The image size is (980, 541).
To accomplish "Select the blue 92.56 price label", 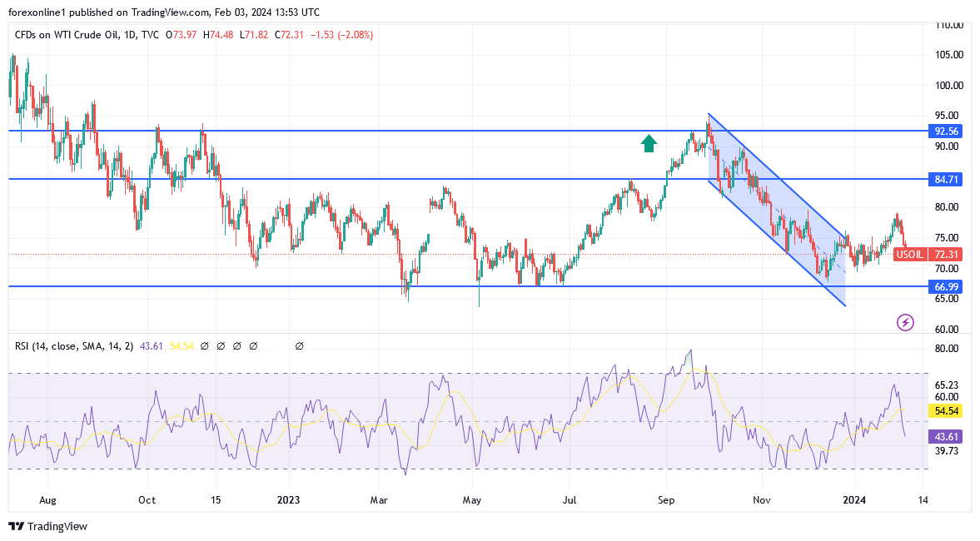I will [946, 132].
